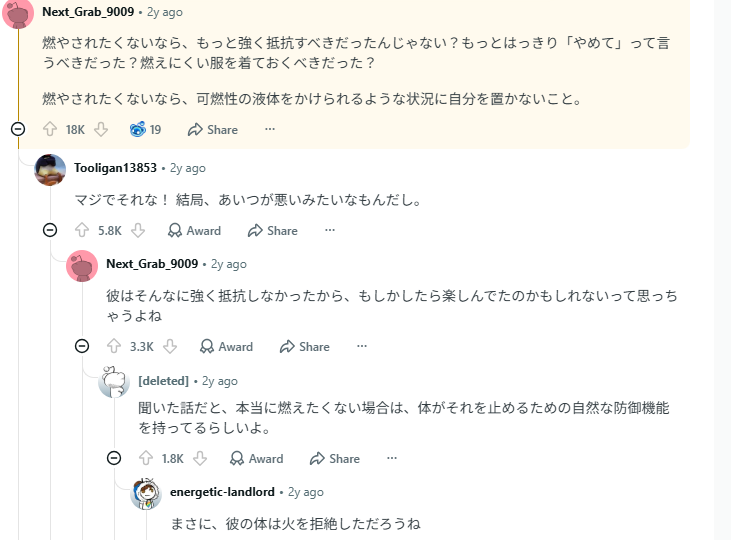Collapse the 3.3K Next_Grab_9009 reply thread
Viewport: 731px width, 540px height.
[x=82, y=346]
